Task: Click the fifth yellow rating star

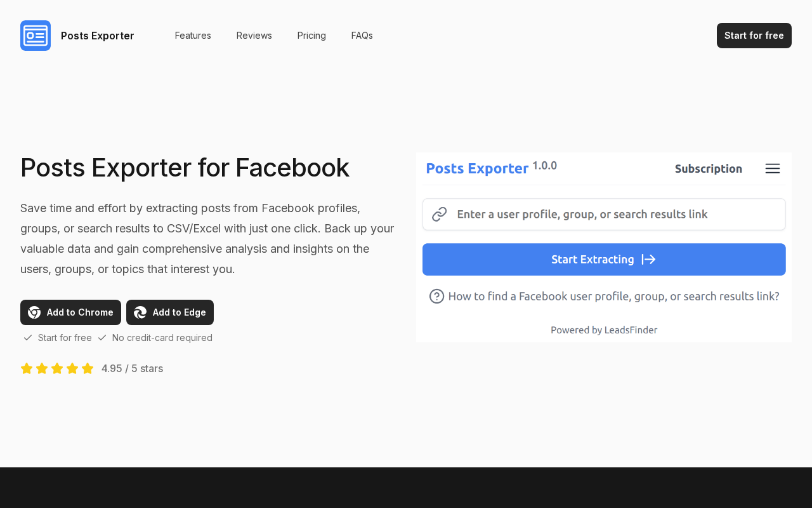Action: tap(88, 368)
